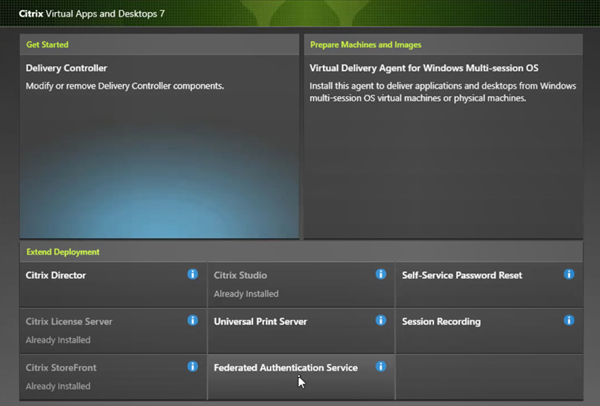Click the Extend Deployment heading

pos(63,252)
